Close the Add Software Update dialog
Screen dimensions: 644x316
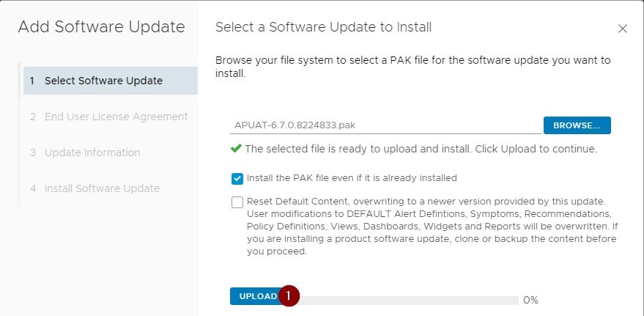pyautogui.click(x=623, y=29)
